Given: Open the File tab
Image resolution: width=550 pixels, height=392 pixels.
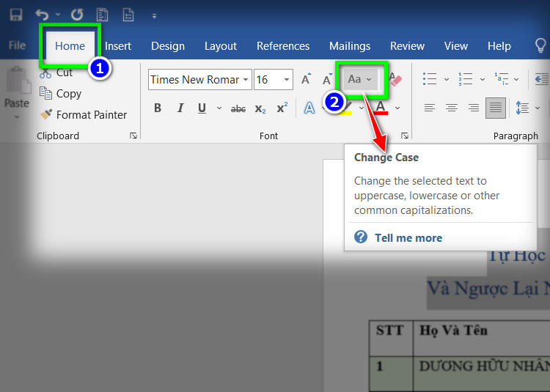Looking at the screenshot, I should (17, 45).
